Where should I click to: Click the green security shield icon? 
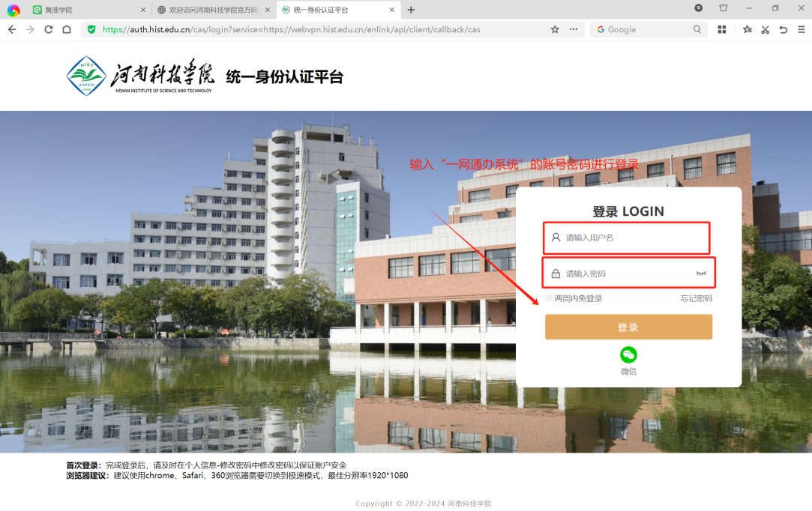click(91, 29)
